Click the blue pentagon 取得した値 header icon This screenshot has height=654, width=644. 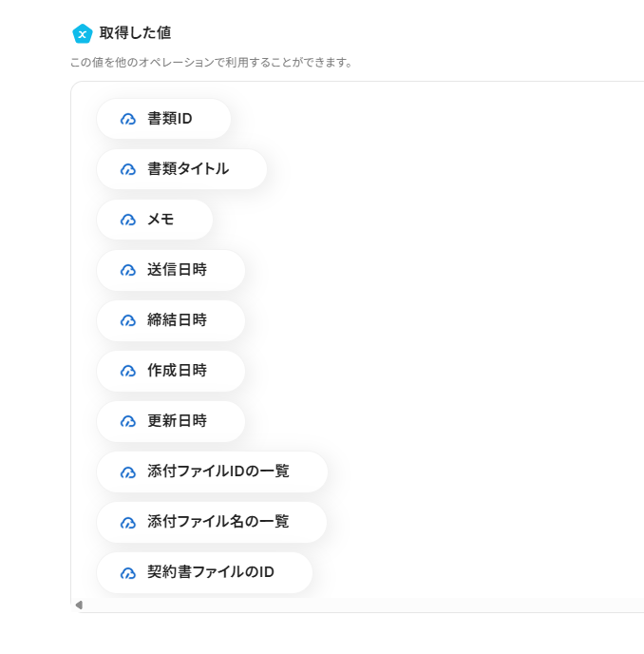[x=83, y=33]
